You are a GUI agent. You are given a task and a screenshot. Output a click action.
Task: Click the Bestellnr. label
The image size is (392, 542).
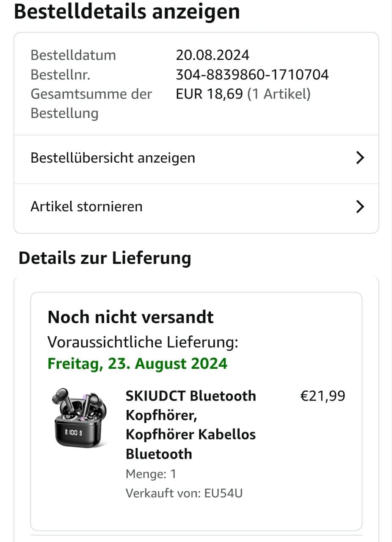click(x=60, y=75)
